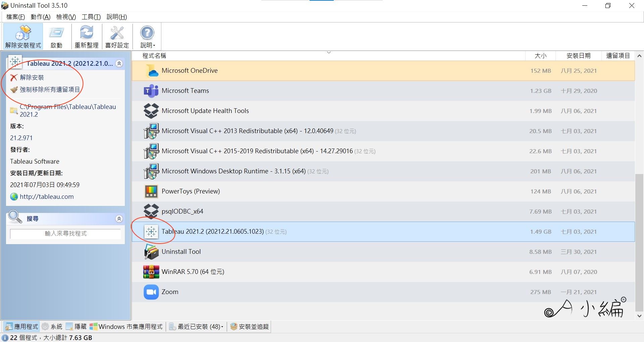Click the version number 21.2.971

pos(21,138)
